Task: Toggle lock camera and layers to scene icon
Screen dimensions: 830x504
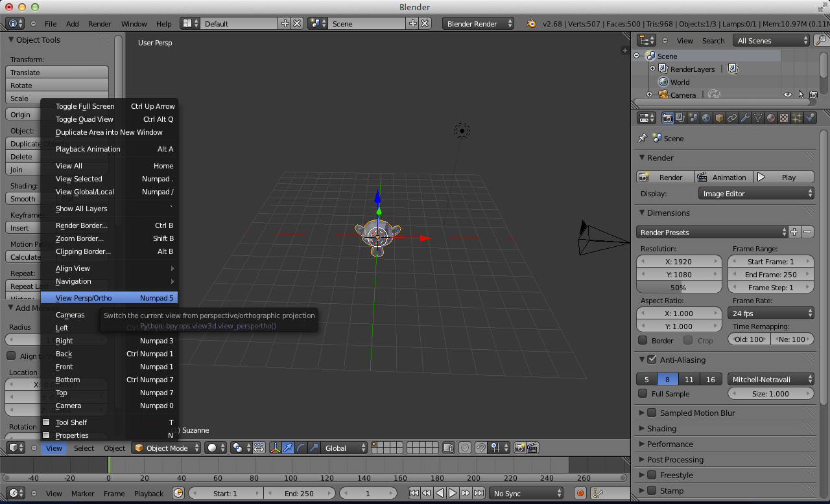Action: (448, 448)
